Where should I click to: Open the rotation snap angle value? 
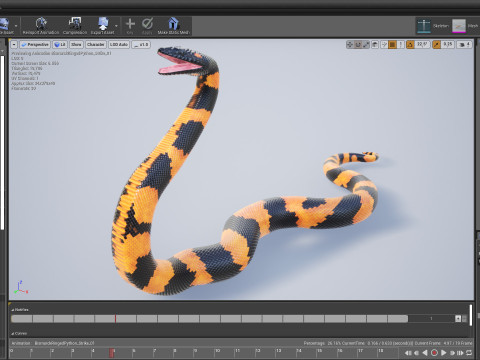click(x=422, y=44)
